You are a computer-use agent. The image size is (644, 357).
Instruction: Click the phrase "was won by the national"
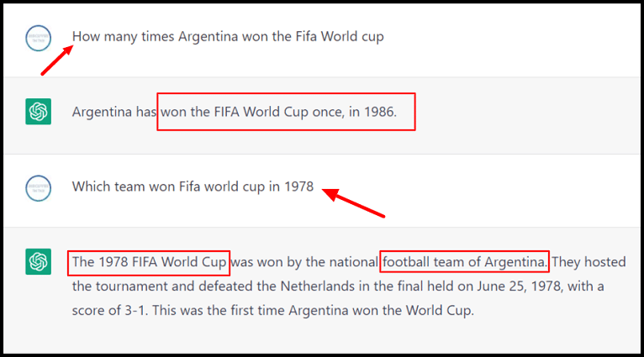pos(304,262)
